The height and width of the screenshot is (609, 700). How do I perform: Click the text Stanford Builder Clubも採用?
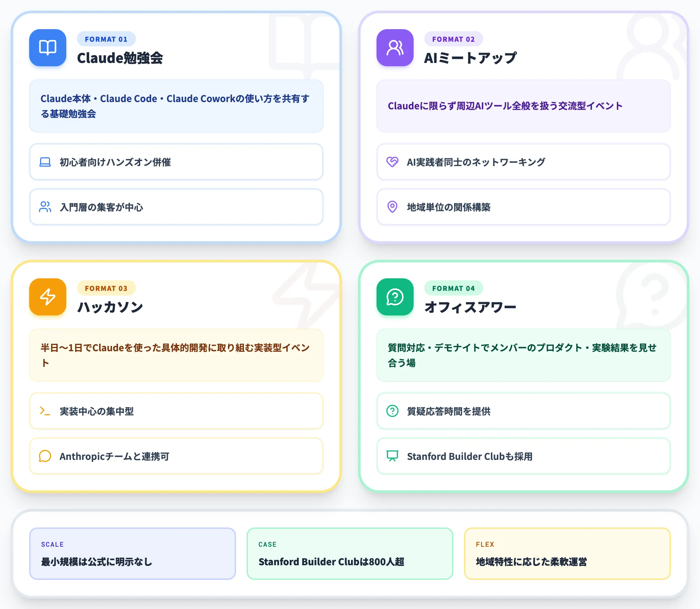470,456
